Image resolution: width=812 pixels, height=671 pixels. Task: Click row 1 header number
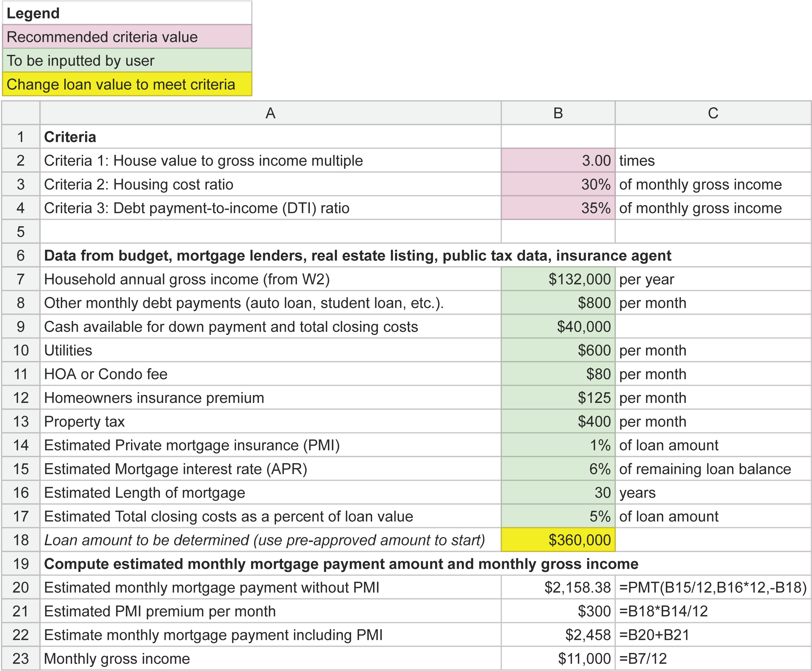[x=21, y=137]
